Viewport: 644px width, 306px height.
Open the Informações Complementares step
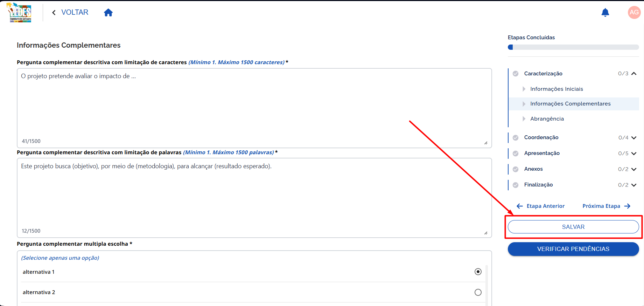click(570, 104)
